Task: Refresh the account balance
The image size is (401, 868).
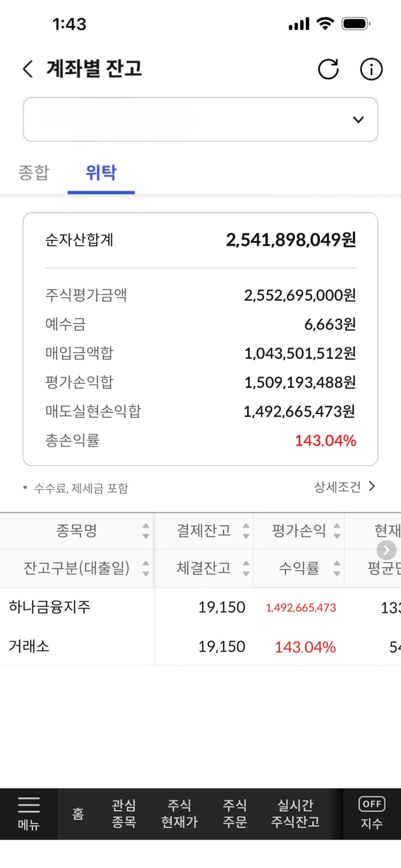Action: click(x=328, y=69)
